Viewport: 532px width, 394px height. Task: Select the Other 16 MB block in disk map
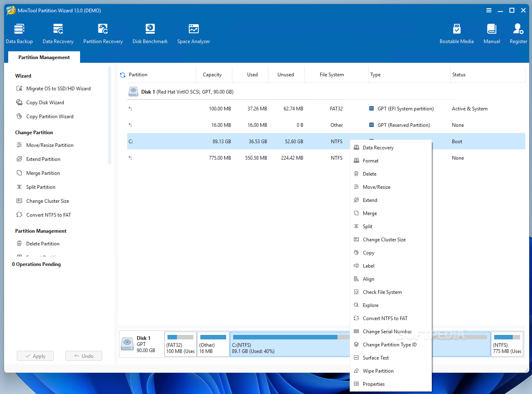pos(213,344)
